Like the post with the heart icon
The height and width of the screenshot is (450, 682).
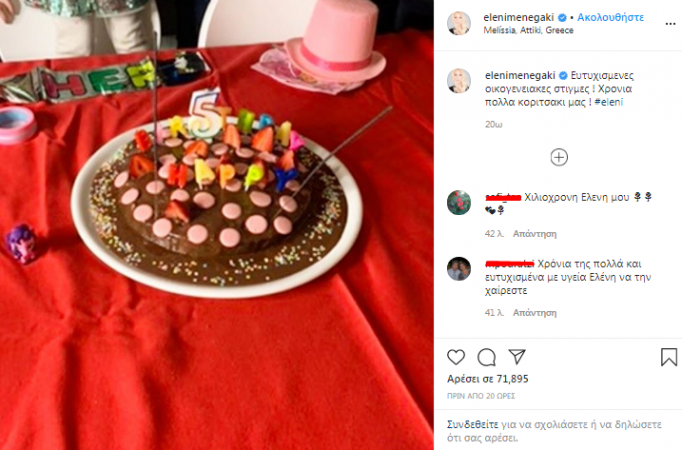click(456, 357)
